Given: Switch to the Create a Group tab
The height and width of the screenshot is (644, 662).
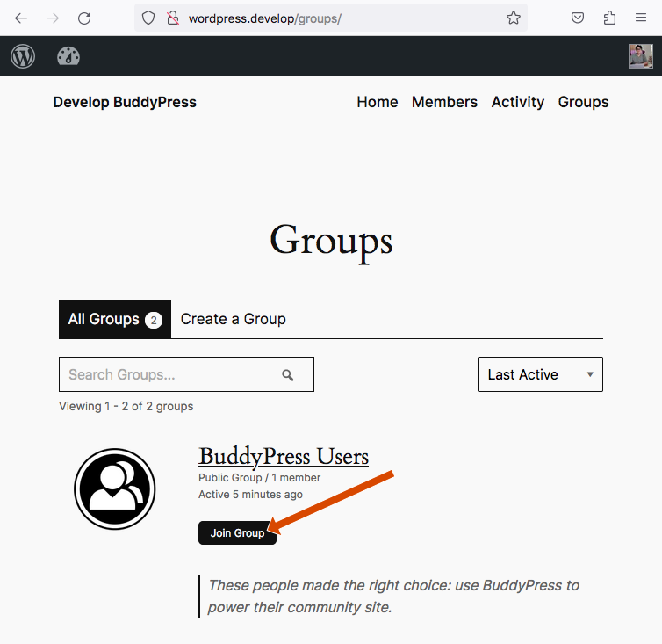Looking at the screenshot, I should 233,319.
